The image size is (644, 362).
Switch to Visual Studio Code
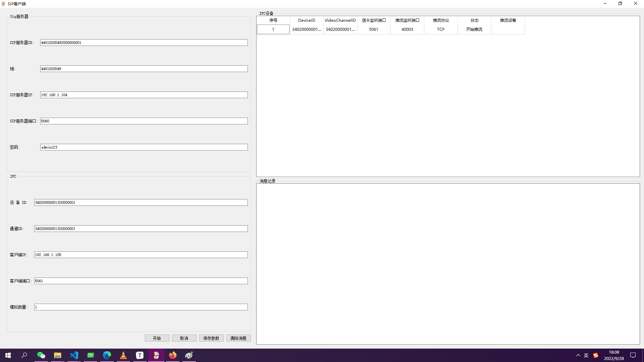pos(74,355)
